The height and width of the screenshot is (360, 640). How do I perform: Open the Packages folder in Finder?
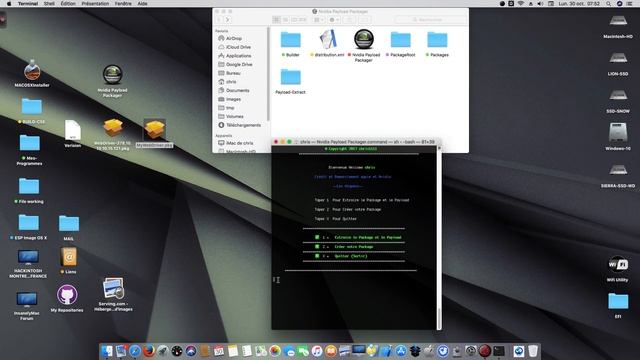pos(437,40)
